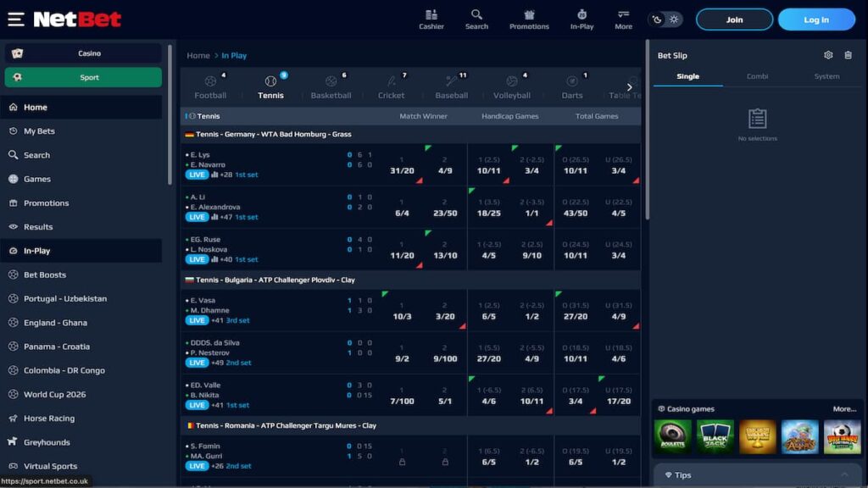The image size is (868, 488).
Task: Open My Bets in the sidebar
Action: (x=81, y=131)
